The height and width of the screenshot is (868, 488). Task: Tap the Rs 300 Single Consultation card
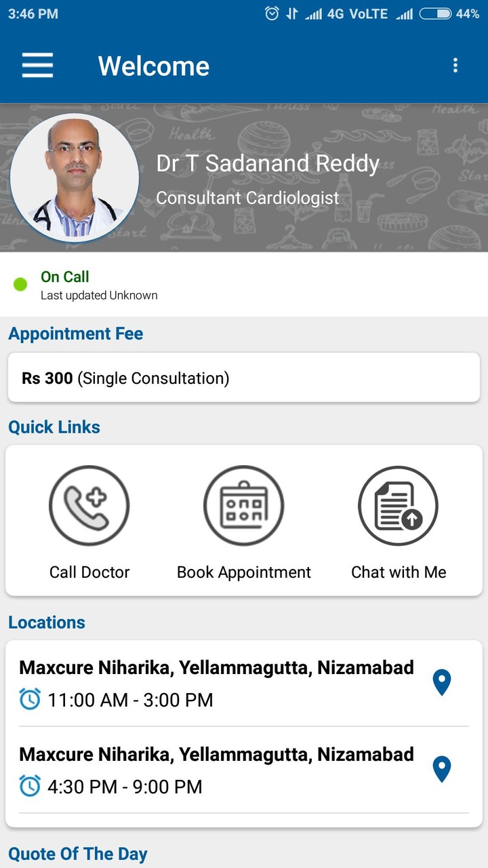tap(244, 378)
